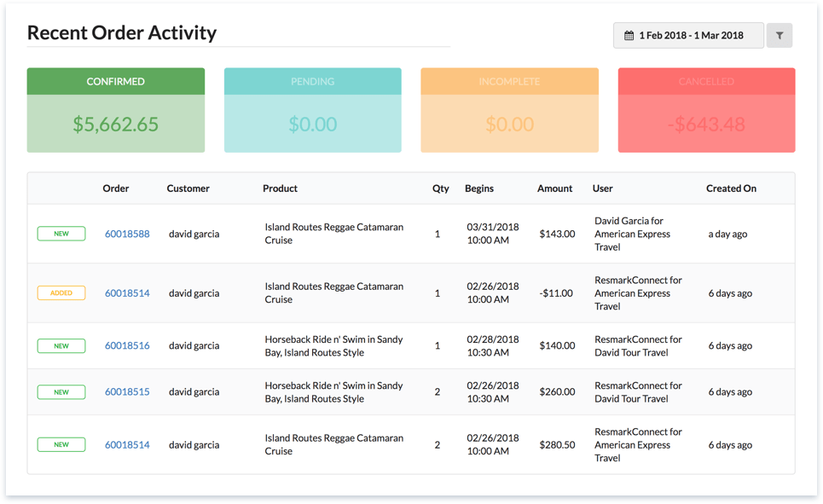
Task: Click the orange ADDED status badge
Action: coord(61,293)
